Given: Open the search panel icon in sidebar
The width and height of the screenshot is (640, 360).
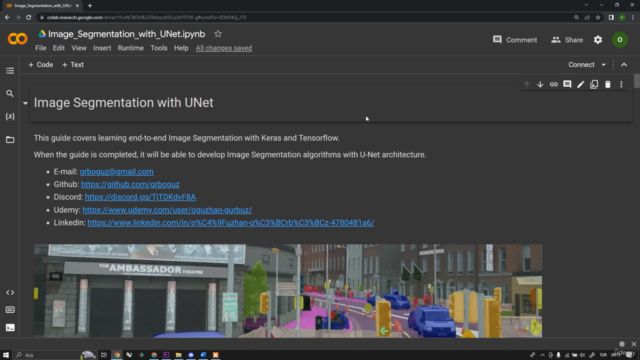Looking at the screenshot, I should (x=10, y=93).
